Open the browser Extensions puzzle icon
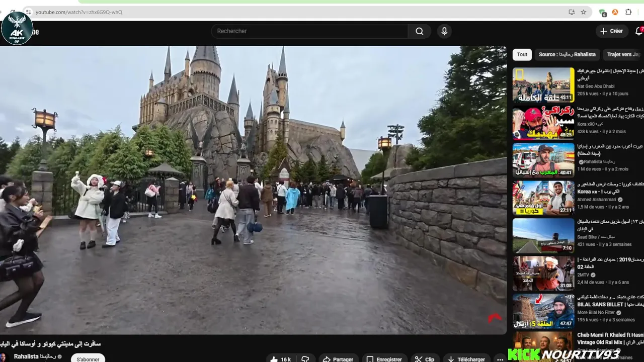644x362 pixels. click(x=628, y=12)
